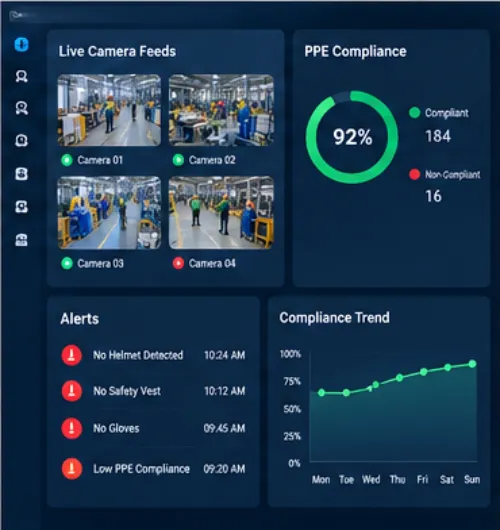Click the Mon axis label
The width and height of the screenshot is (500, 530).
321,479
